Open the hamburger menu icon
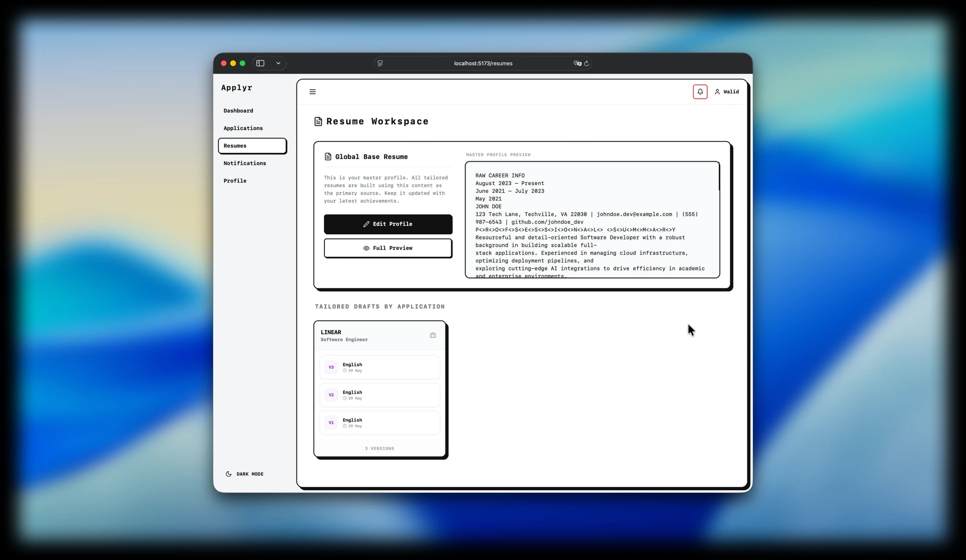This screenshot has height=560, width=966. click(312, 92)
